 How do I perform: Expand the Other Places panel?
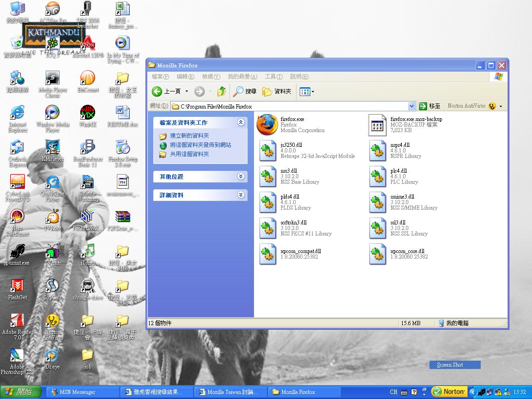click(241, 176)
